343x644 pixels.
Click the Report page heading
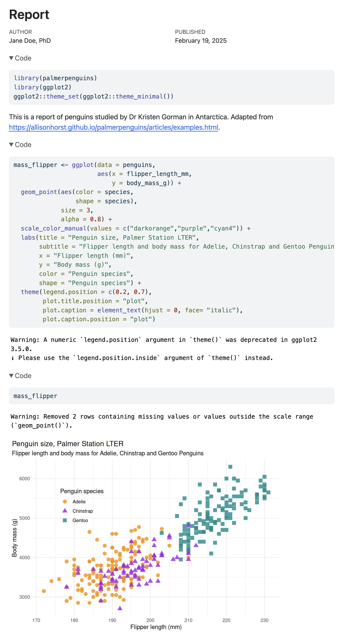tap(29, 14)
